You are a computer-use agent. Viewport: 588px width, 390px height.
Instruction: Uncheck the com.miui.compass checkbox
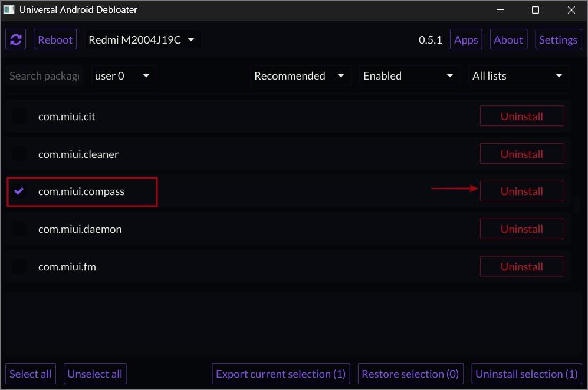(x=19, y=191)
